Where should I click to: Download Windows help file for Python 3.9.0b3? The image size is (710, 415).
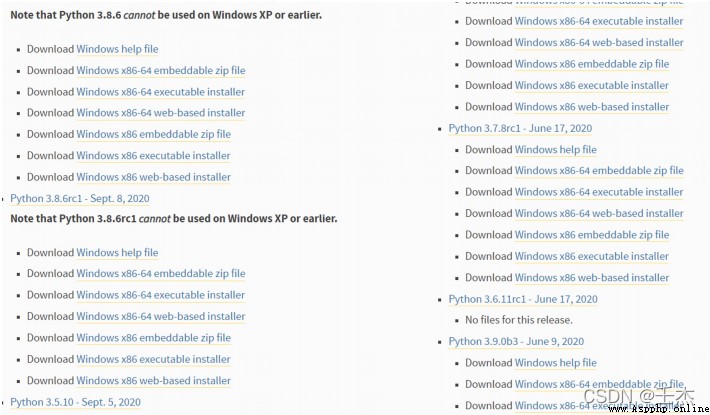556,363
